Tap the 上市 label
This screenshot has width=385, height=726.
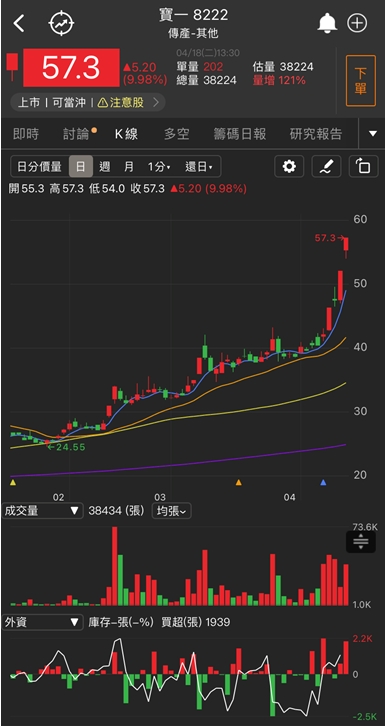pyautogui.click(x=29, y=102)
